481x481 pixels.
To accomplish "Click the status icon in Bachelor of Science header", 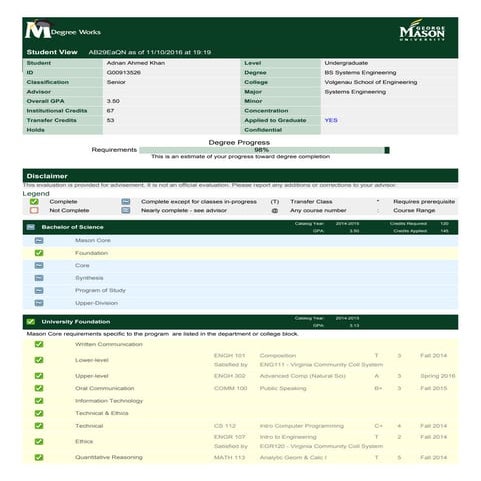I will coord(31,227).
